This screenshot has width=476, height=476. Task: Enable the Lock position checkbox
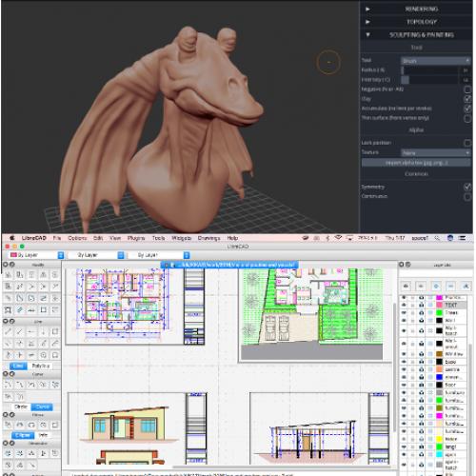tap(467, 143)
